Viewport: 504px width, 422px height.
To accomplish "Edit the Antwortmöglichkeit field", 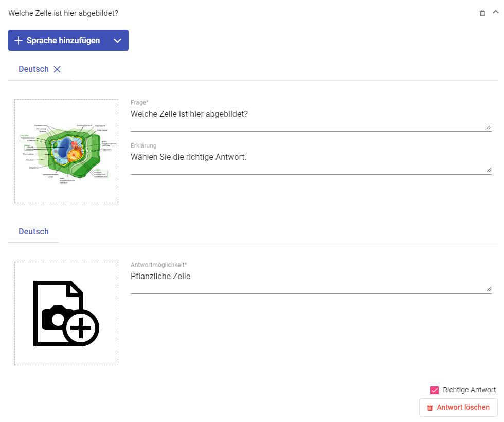I will point(309,277).
